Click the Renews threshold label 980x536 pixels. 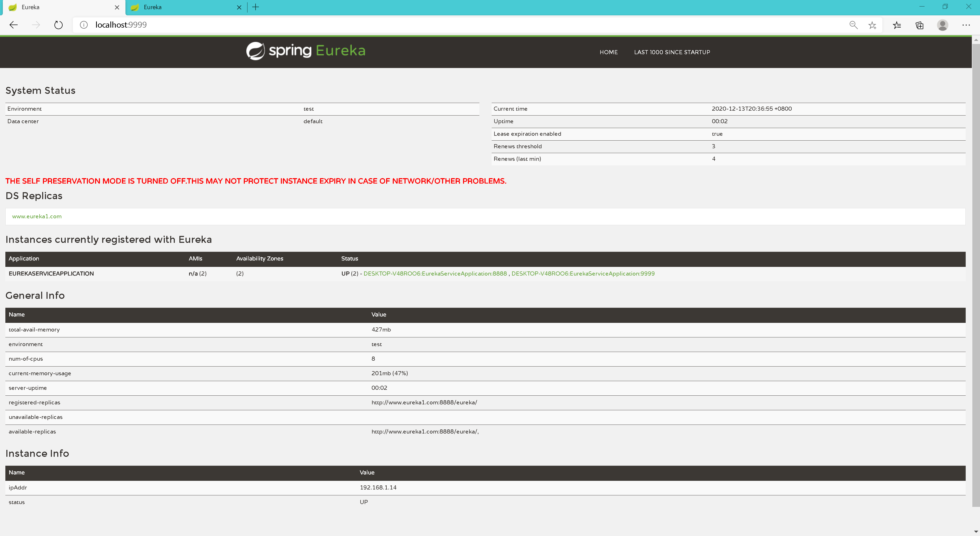click(x=517, y=146)
